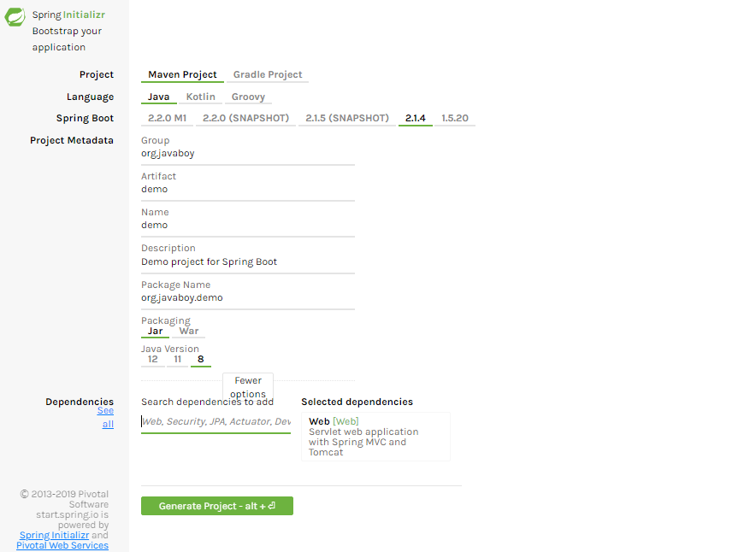Image resolution: width=756 pixels, height=552 pixels.
Task: Select Java Version 12
Action: pyautogui.click(x=153, y=360)
